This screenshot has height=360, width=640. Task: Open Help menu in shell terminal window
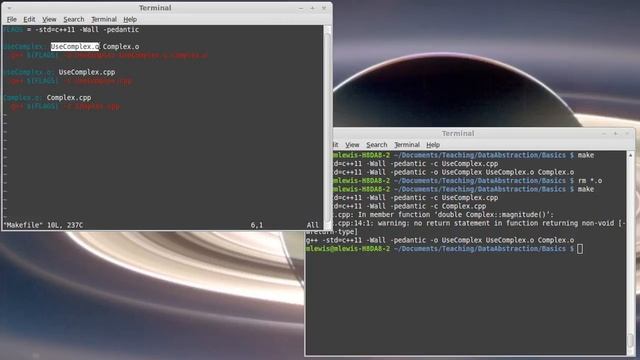click(433, 145)
